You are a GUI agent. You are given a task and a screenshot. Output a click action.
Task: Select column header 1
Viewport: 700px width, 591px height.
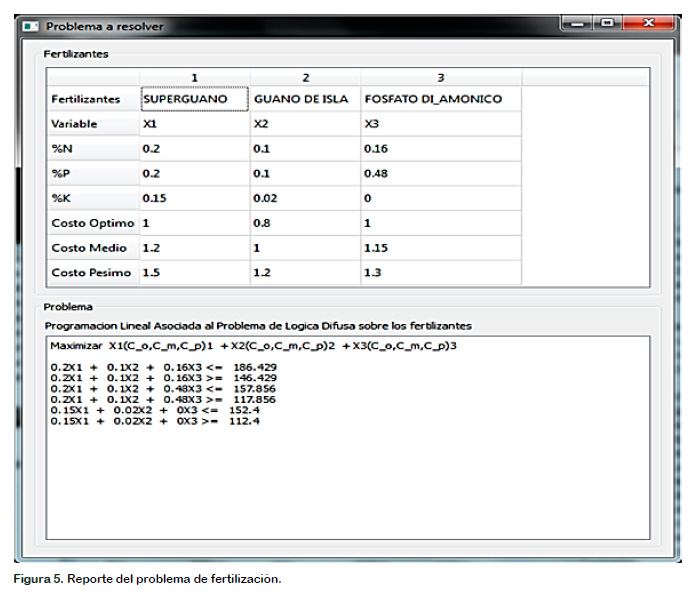[x=195, y=78]
